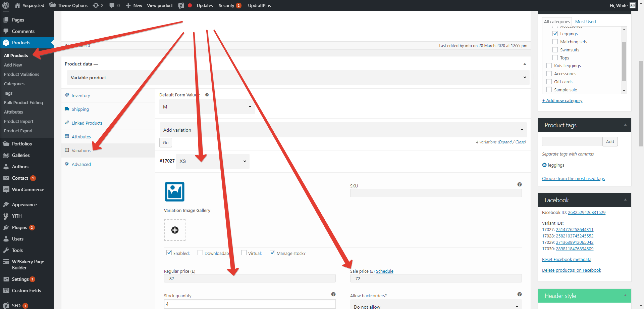Image resolution: width=644 pixels, height=309 pixels.
Task: Open the Inventory tab
Action: (x=81, y=95)
